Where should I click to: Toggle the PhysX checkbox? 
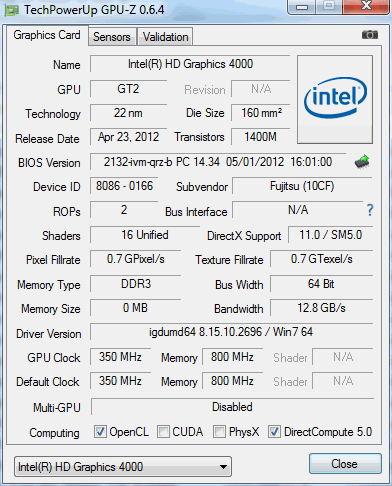pyautogui.click(x=219, y=432)
